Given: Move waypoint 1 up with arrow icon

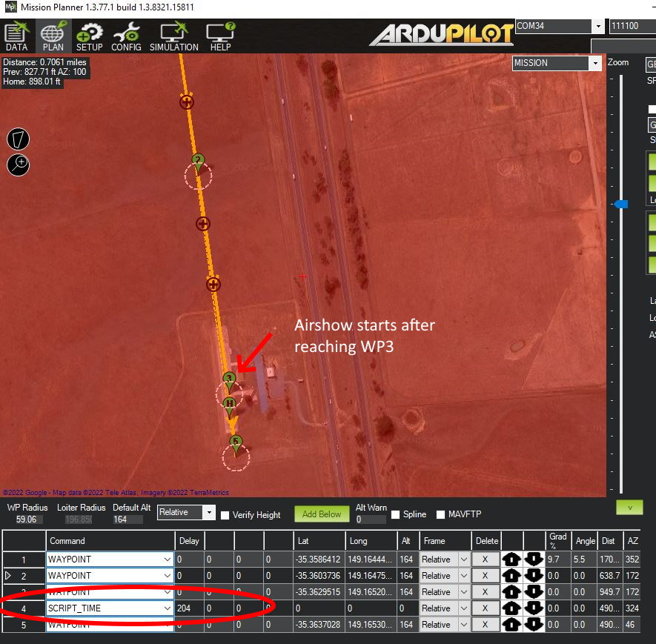Looking at the screenshot, I should 511,560.
